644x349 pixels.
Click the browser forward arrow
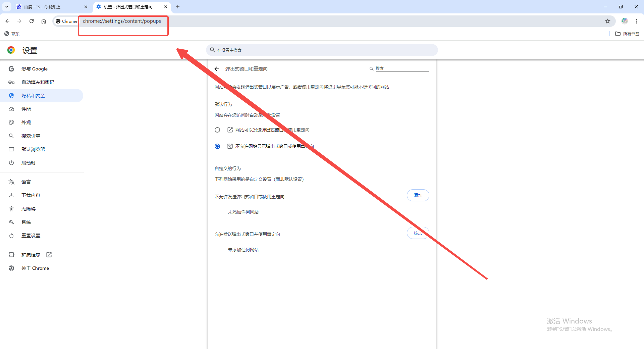pyautogui.click(x=19, y=21)
